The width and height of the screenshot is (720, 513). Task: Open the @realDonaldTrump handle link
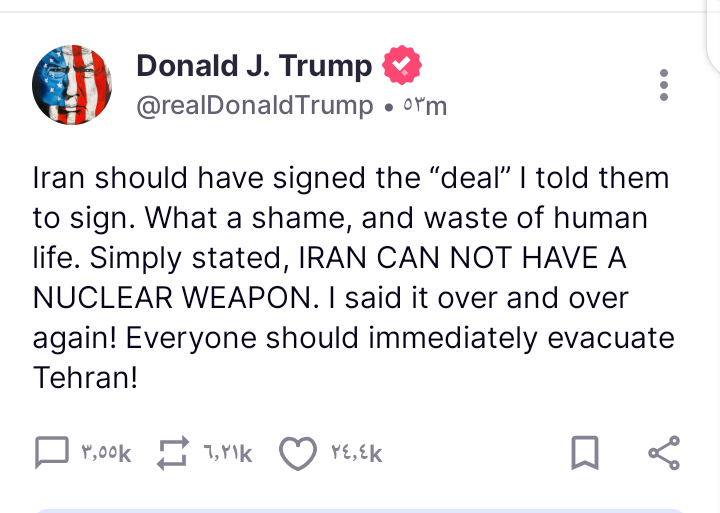pos(254,106)
